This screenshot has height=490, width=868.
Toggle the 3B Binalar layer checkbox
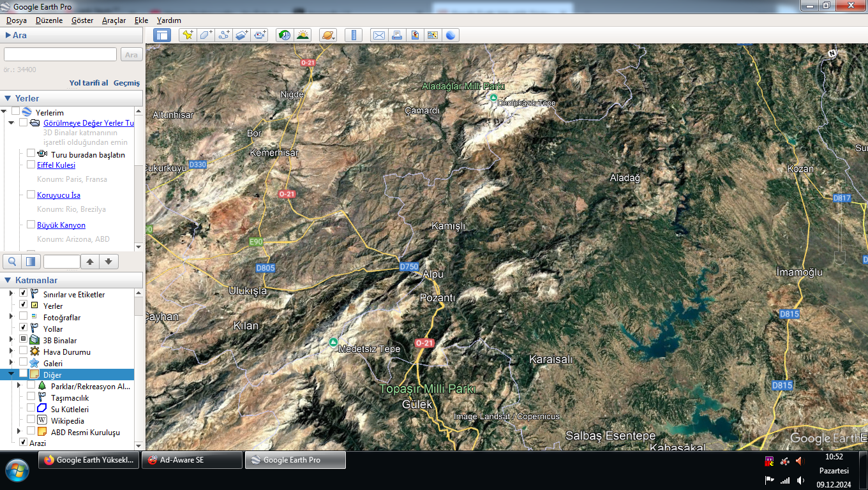click(x=24, y=339)
